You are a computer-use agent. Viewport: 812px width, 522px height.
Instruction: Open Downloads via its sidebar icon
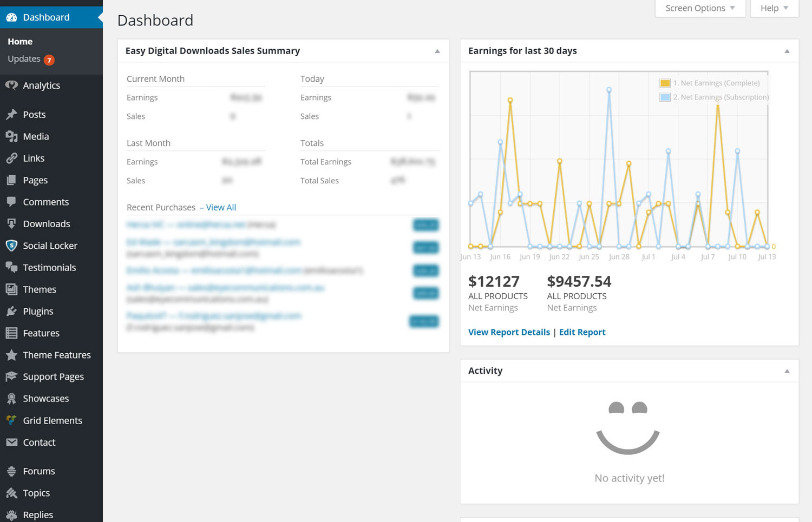pos(11,223)
